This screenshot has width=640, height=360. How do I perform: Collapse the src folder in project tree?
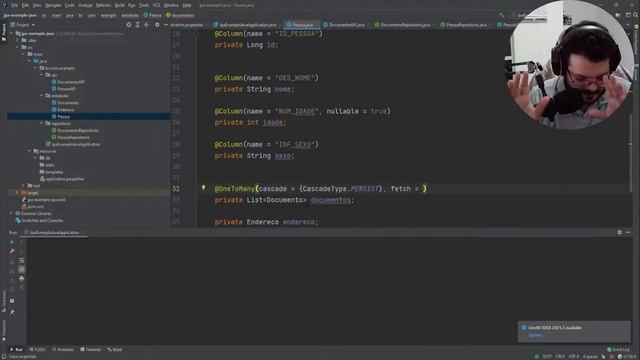tap(18, 47)
